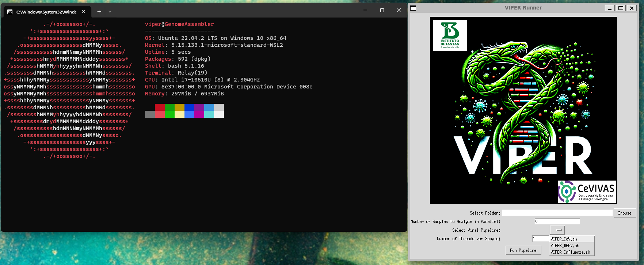Click the GPU Microsoft Corporation Device line
Screen dimensions: 644x265
tap(229, 87)
